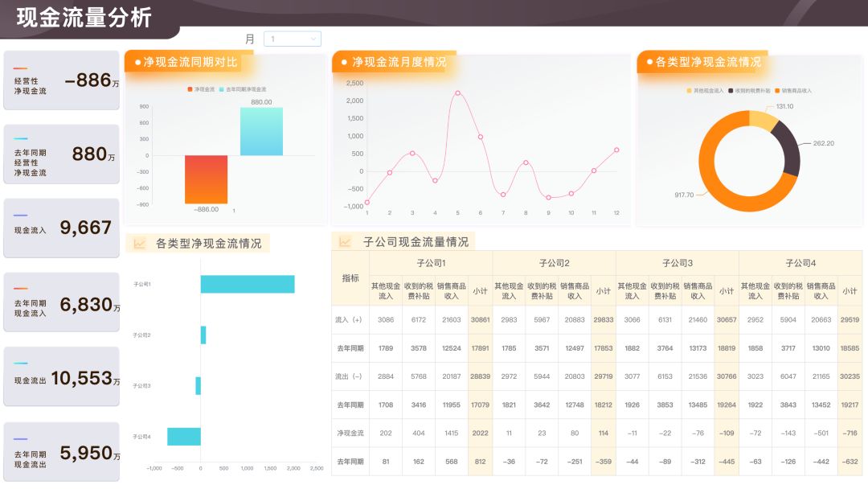Open the 月 (month) dropdown selector
868x489 pixels.
coord(293,39)
